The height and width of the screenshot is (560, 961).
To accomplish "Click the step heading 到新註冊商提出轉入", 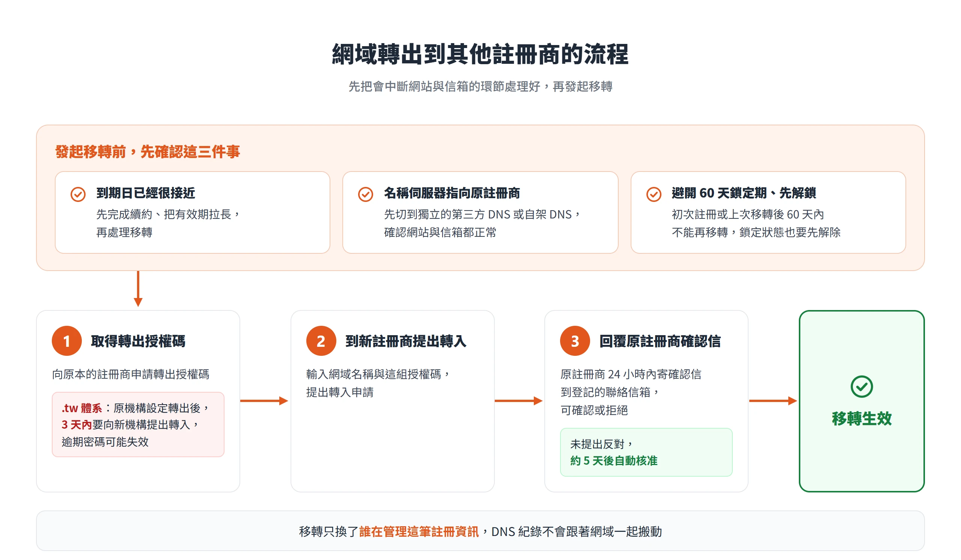I will click(406, 341).
